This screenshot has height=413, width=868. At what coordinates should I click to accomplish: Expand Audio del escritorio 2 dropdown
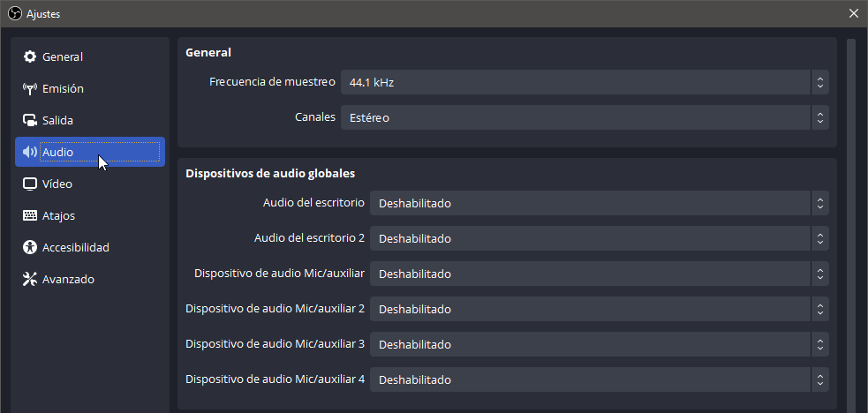pyautogui.click(x=599, y=238)
